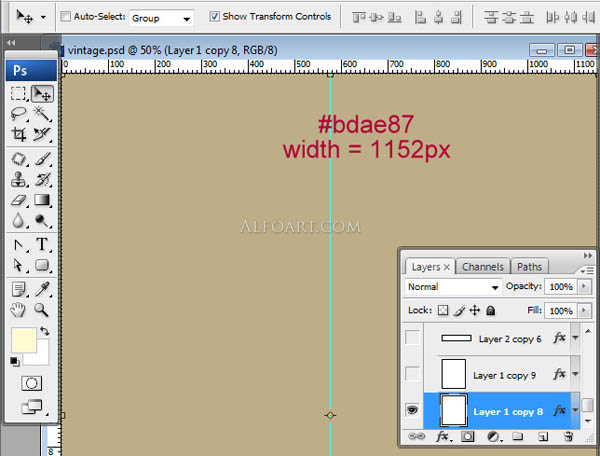Delete the selected layer
Image resolution: width=600 pixels, height=456 pixels.
pyautogui.click(x=569, y=436)
